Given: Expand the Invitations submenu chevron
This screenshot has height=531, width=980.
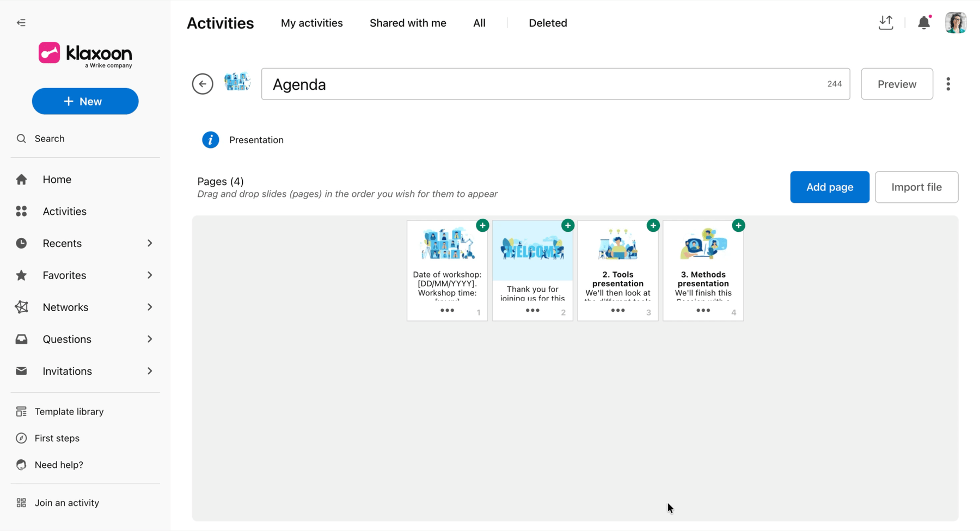Looking at the screenshot, I should 150,371.
